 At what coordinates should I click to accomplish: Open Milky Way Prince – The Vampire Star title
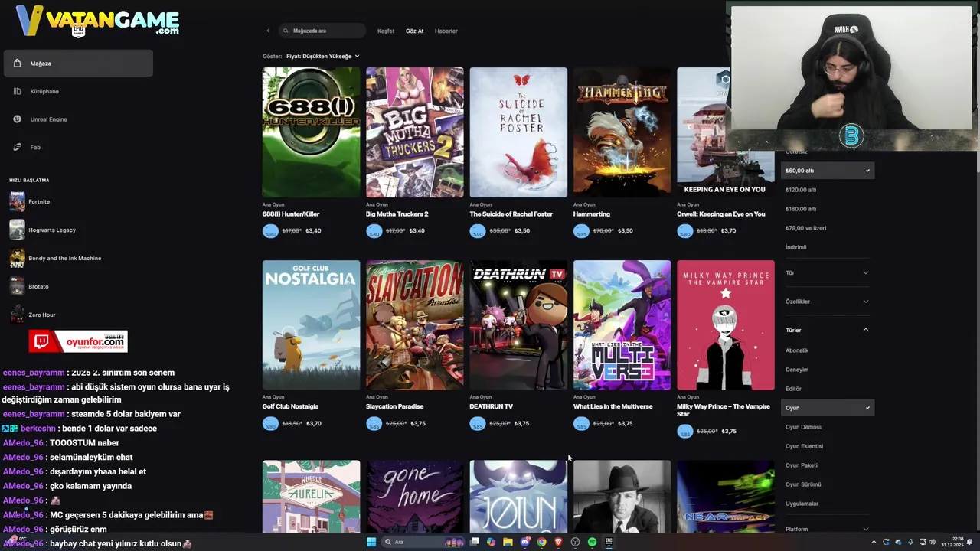coord(724,410)
